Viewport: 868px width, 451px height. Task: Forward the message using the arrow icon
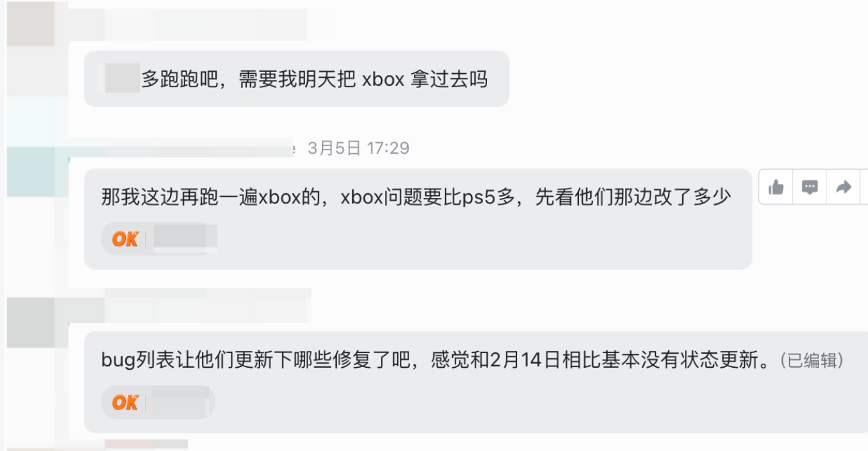pos(843,187)
